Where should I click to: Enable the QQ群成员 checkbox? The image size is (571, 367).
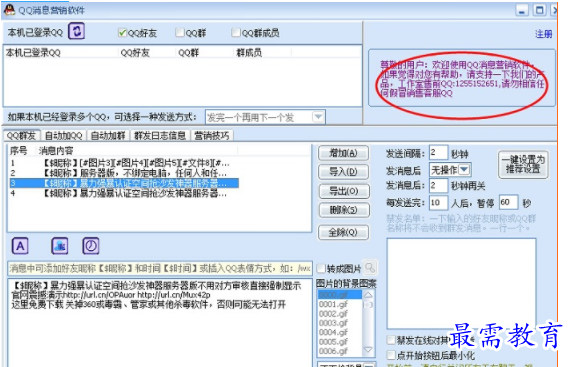[x=236, y=33]
